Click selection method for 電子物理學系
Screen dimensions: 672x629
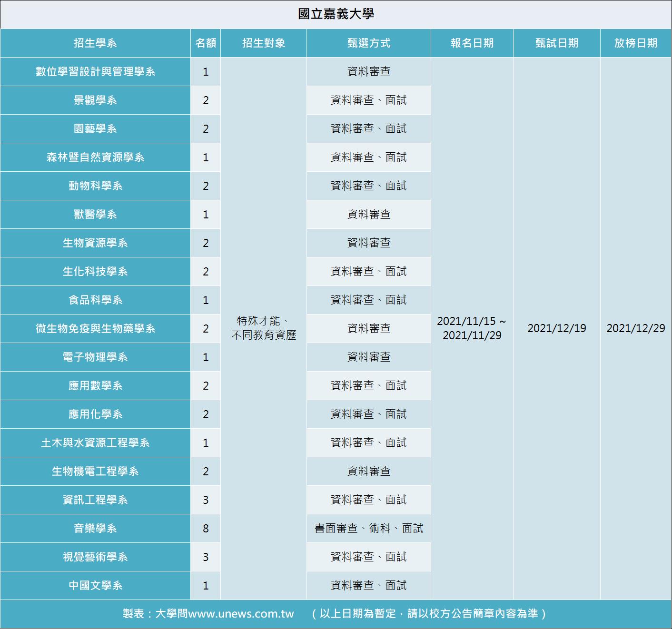[369, 357]
